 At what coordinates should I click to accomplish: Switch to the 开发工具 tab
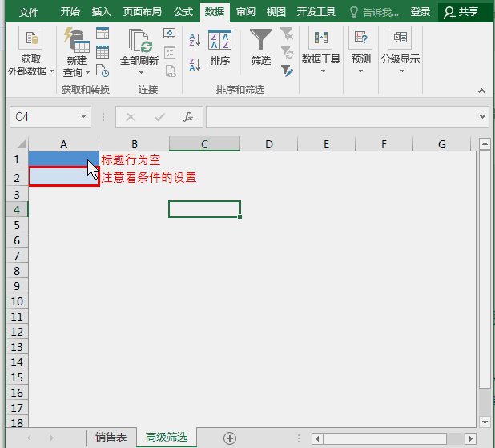coord(316,12)
